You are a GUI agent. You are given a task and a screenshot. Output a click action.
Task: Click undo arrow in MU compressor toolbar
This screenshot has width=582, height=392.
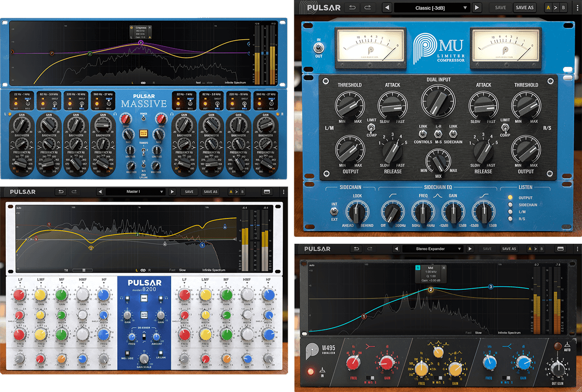tap(353, 8)
